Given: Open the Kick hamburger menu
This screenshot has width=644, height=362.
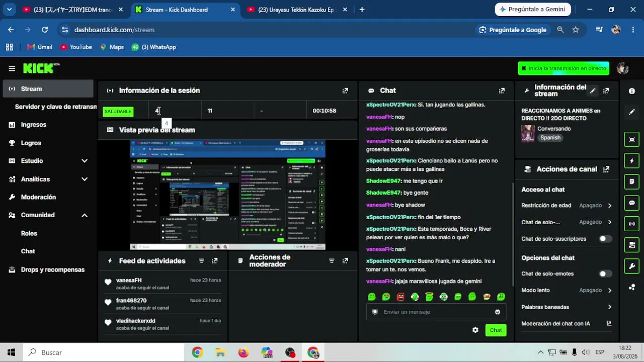Looking at the screenshot, I should (12, 68).
